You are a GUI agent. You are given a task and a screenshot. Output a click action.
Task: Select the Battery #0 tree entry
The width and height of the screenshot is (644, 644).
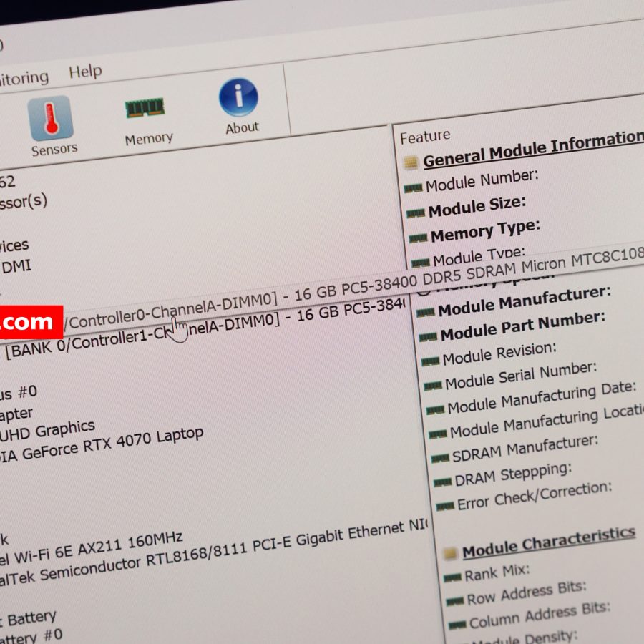31,637
